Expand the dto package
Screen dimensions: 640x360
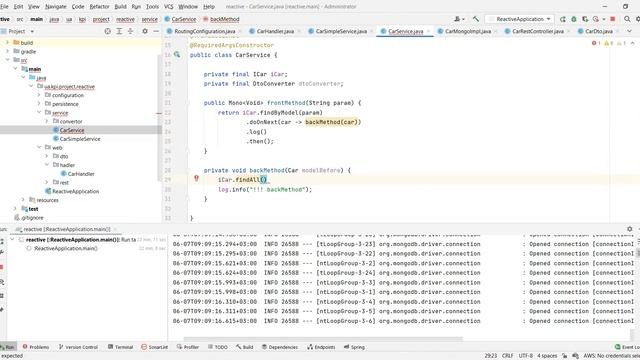[47, 156]
